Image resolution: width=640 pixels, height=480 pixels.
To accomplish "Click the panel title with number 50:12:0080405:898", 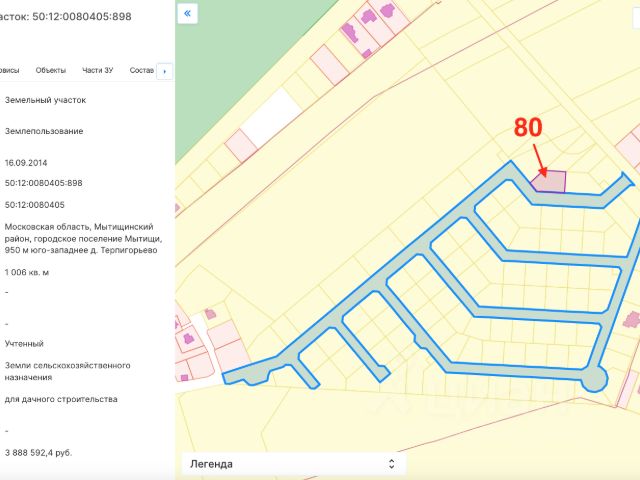I will 66,17.
